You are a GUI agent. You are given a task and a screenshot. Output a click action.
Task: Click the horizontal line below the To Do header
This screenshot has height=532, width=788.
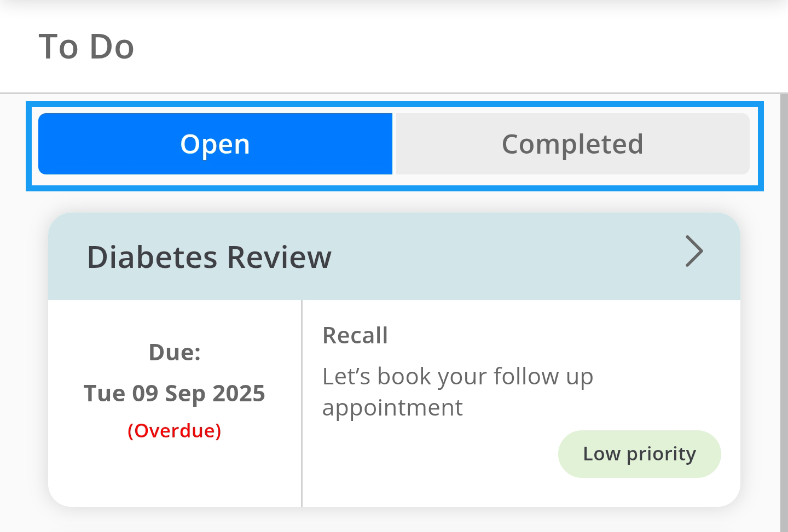coord(394,93)
